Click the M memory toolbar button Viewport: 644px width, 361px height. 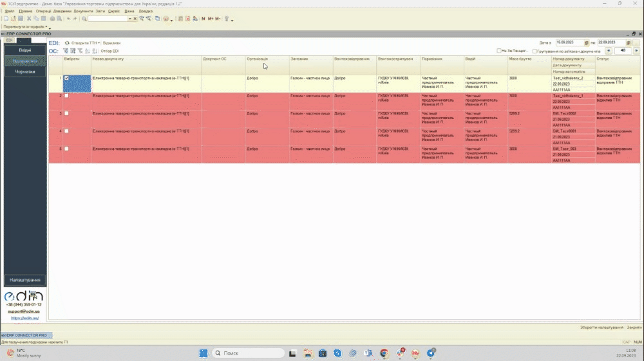pyautogui.click(x=204, y=19)
